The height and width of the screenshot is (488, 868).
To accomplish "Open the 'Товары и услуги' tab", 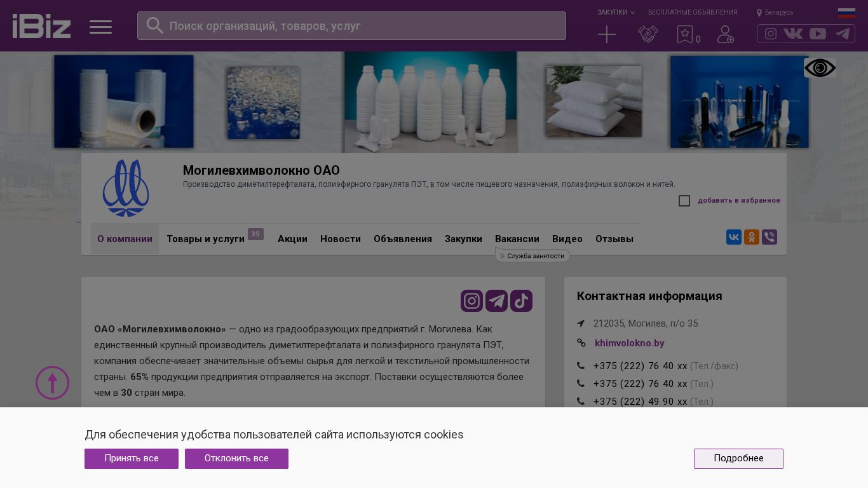I will coord(205,239).
